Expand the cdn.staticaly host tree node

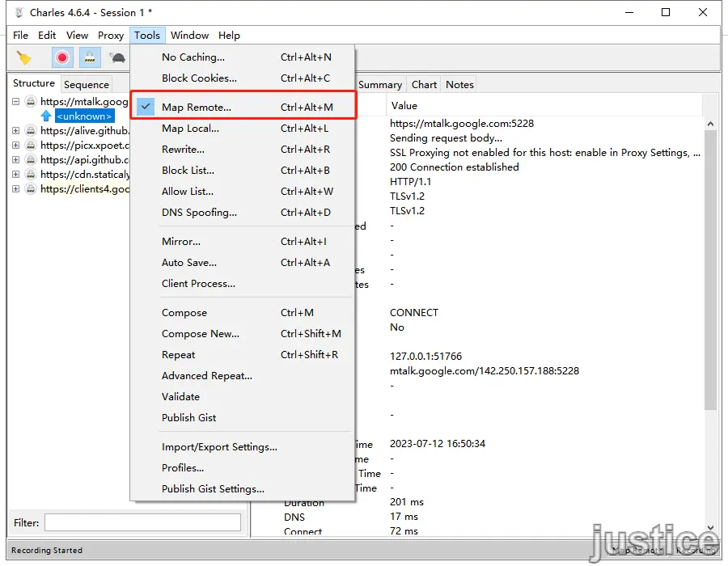[16, 174]
